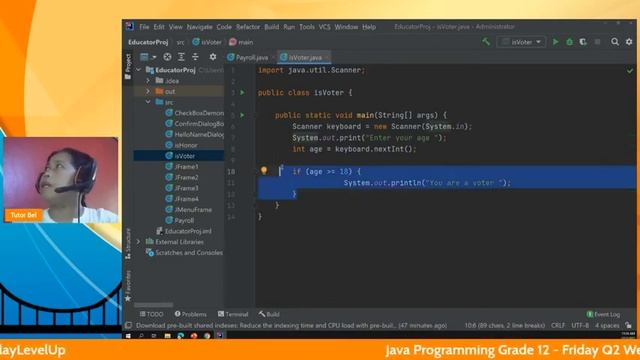Click IntelliJ icon on Windows taskbar

tap(220, 336)
